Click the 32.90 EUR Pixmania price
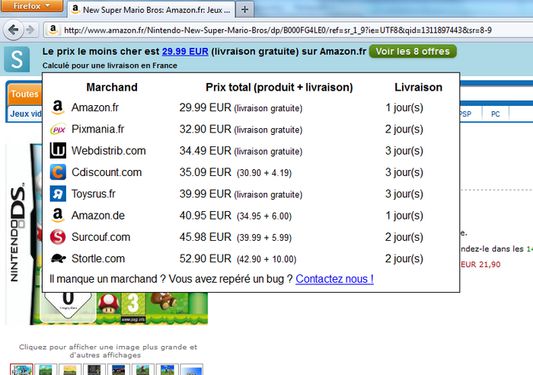Image resolution: width=533 pixels, height=375 pixels. click(205, 129)
